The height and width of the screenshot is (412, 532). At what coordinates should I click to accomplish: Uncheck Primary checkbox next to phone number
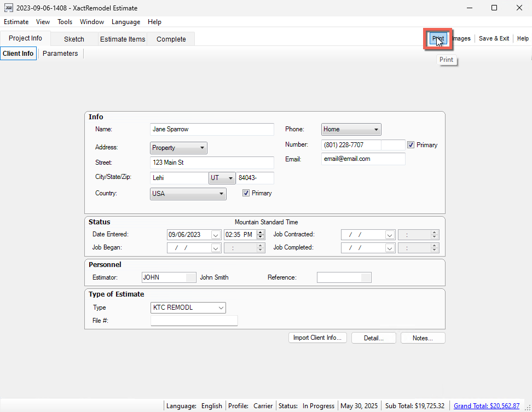411,145
